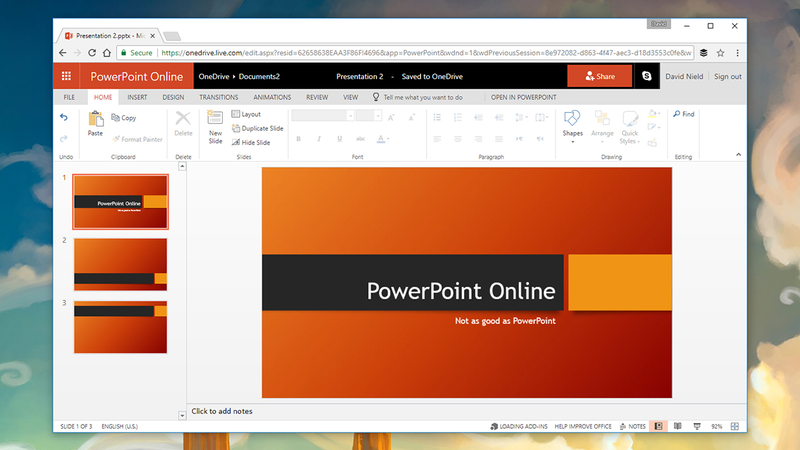Switch to the DESIGN tab
The width and height of the screenshot is (800, 450).
coord(173,97)
